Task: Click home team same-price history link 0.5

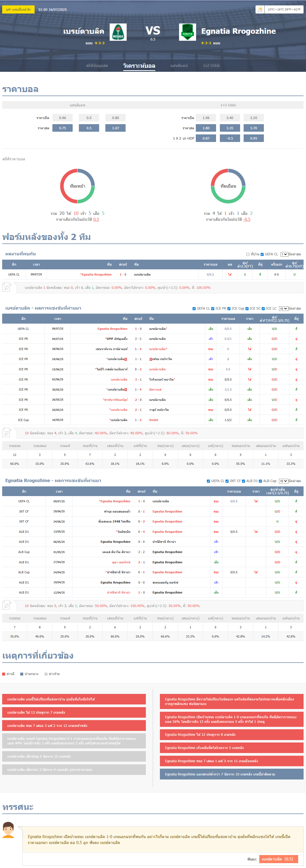Action: (96, 219)
